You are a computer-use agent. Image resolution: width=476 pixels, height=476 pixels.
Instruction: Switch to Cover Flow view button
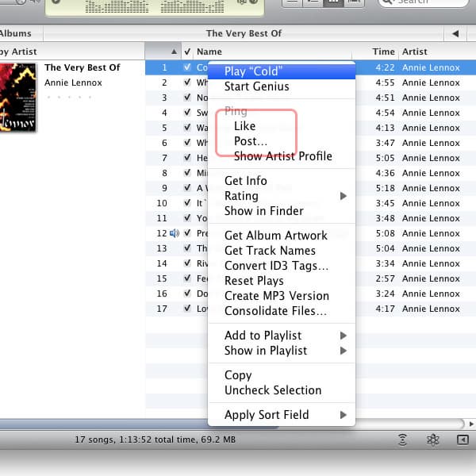click(354, 2)
